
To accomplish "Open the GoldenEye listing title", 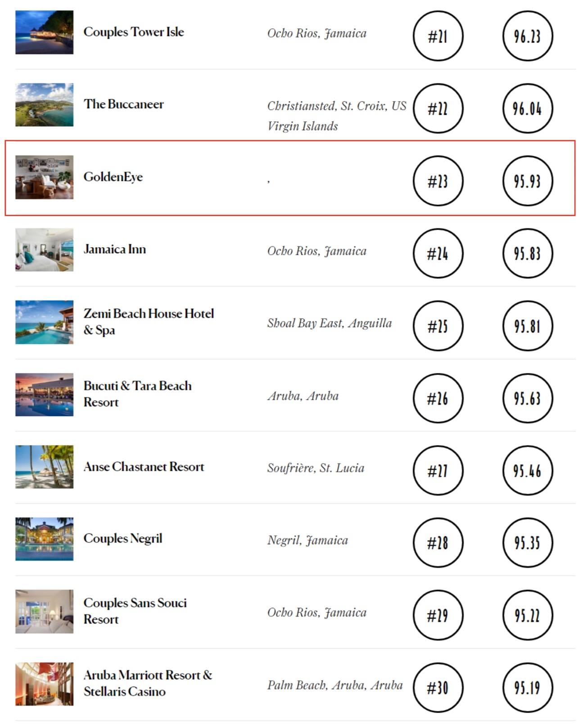I will 113,177.
